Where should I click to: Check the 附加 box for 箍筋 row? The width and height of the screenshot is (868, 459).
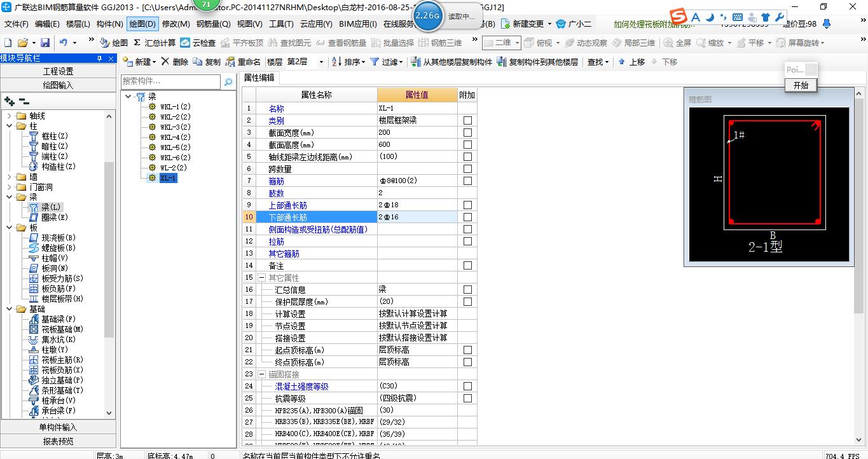point(467,181)
